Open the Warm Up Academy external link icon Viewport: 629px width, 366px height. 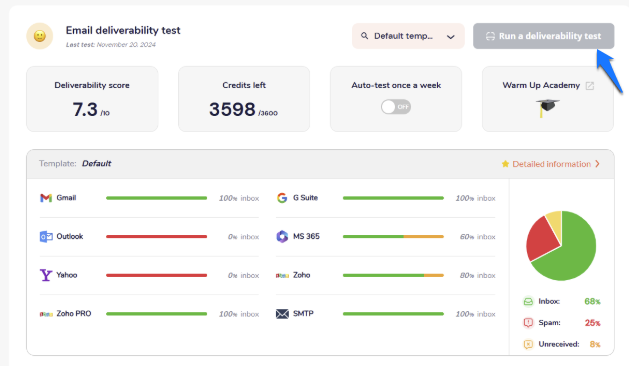(x=590, y=85)
